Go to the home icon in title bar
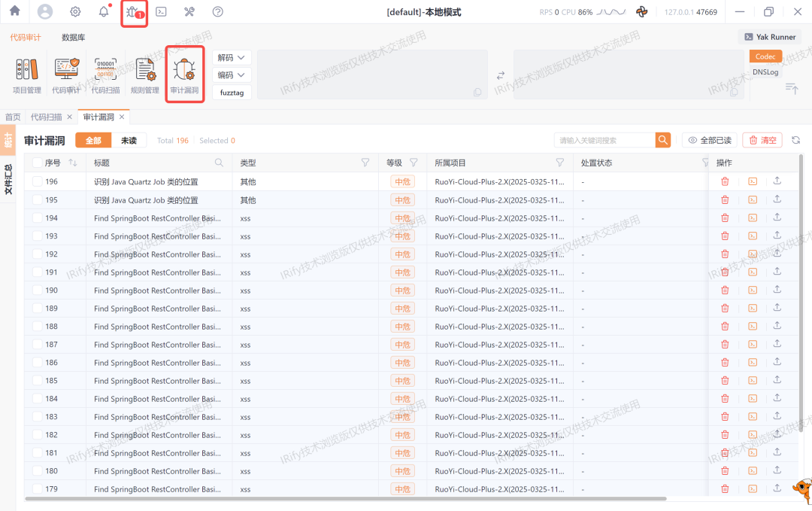812x511 pixels. click(x=15, y=11)
